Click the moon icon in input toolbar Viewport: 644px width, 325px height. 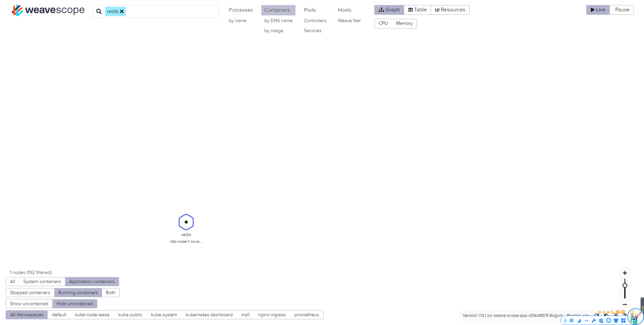click(x=579, y=321)
